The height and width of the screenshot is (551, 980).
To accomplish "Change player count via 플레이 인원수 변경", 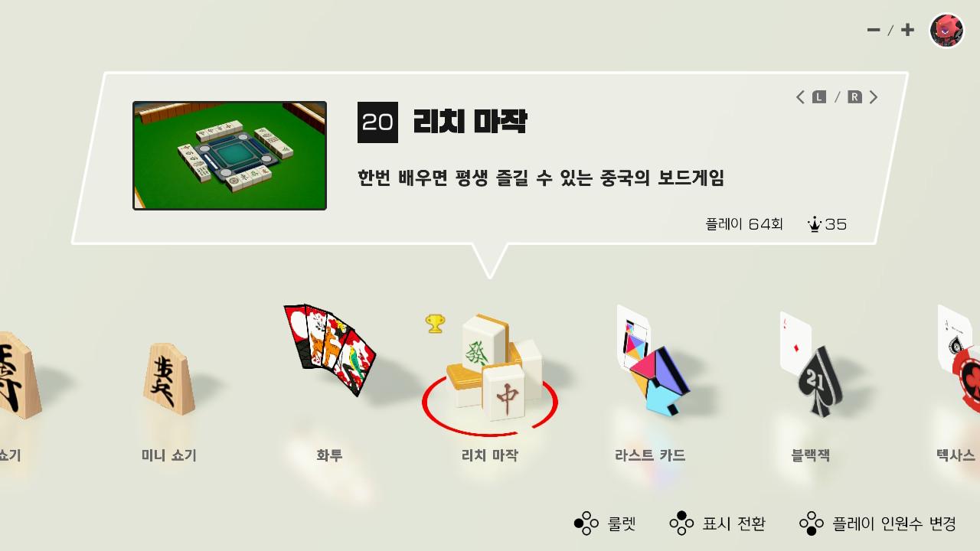I will (x=877, y=523).
